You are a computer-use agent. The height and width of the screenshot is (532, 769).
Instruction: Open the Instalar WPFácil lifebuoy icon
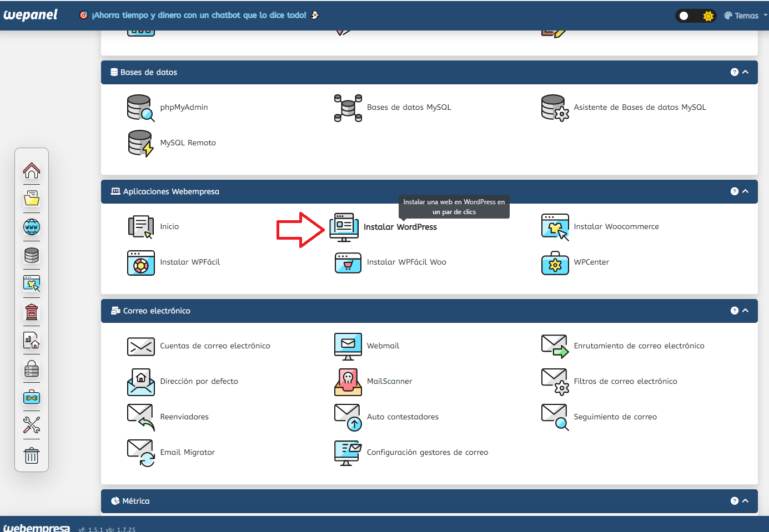coord(141,262)
